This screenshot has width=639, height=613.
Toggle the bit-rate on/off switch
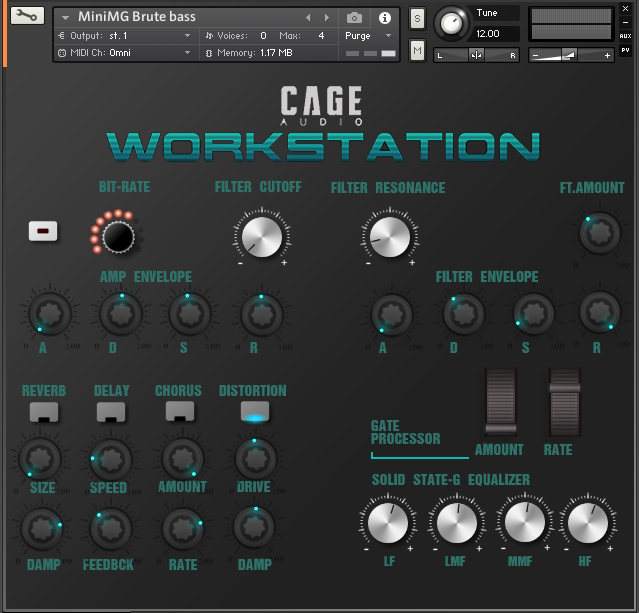pos(43,231)
